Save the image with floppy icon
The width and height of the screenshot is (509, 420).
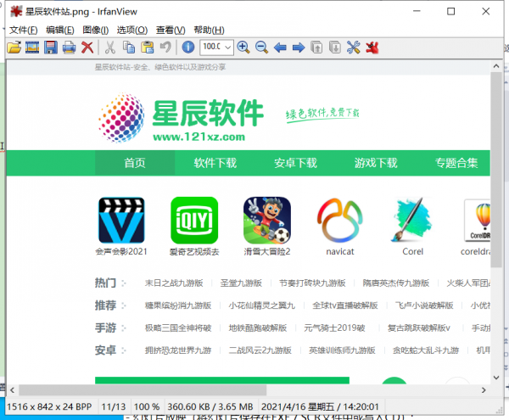[51, 48]
